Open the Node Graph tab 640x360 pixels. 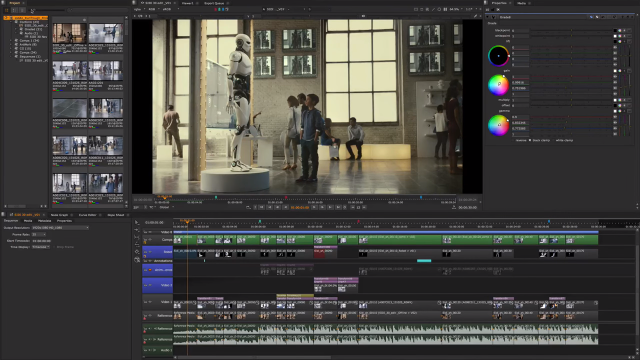pyautogui.click(x=60, y=215)
